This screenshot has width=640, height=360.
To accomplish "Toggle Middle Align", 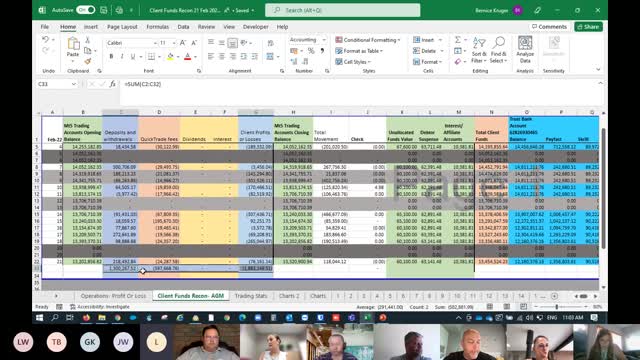I will coord(222,42).
